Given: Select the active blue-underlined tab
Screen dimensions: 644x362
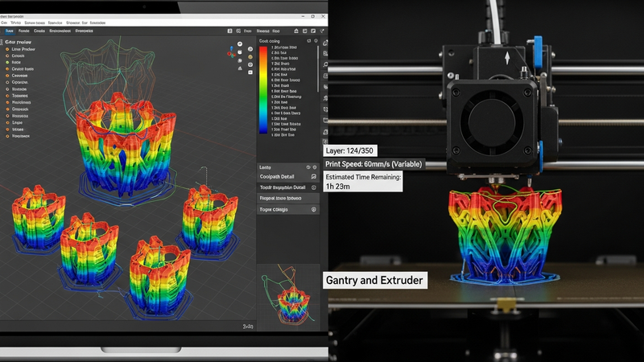Looking at the screenshot, I should click(9, 31).
